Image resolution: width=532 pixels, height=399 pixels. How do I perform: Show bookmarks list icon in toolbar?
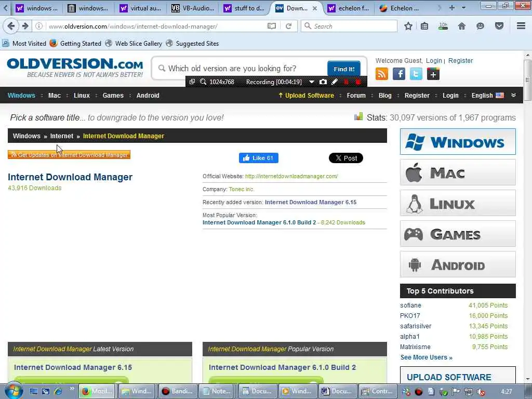click(424, 26)
